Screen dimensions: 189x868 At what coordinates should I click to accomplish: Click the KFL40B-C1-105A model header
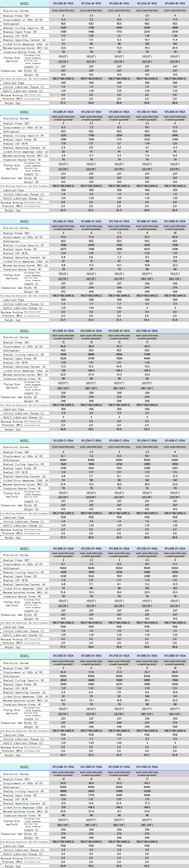(175, 440)
